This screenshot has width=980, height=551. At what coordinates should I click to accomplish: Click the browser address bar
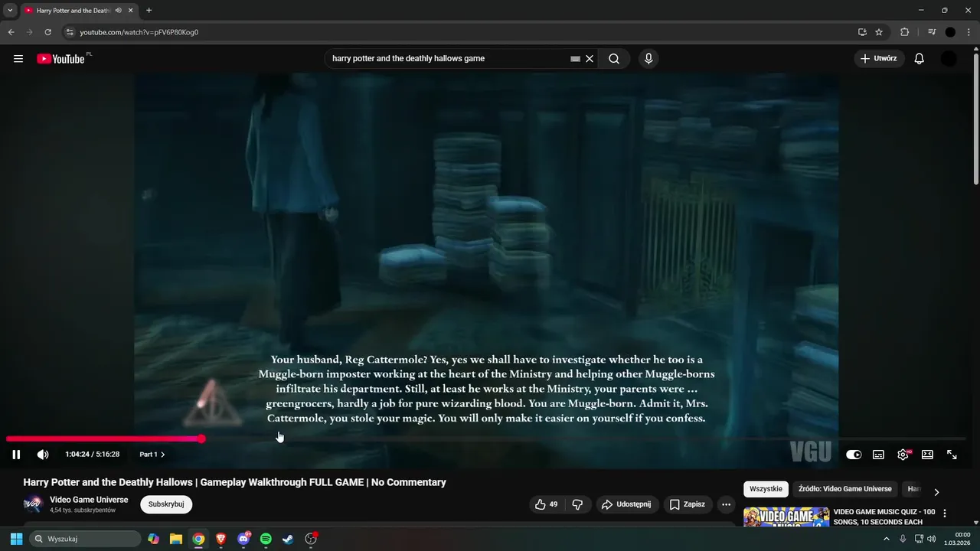[x=459, y=32]
